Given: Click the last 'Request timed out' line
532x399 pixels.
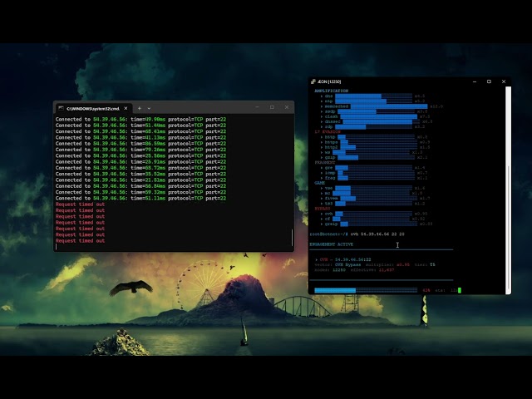Looking at the screenshot, I should pos(80,241).
